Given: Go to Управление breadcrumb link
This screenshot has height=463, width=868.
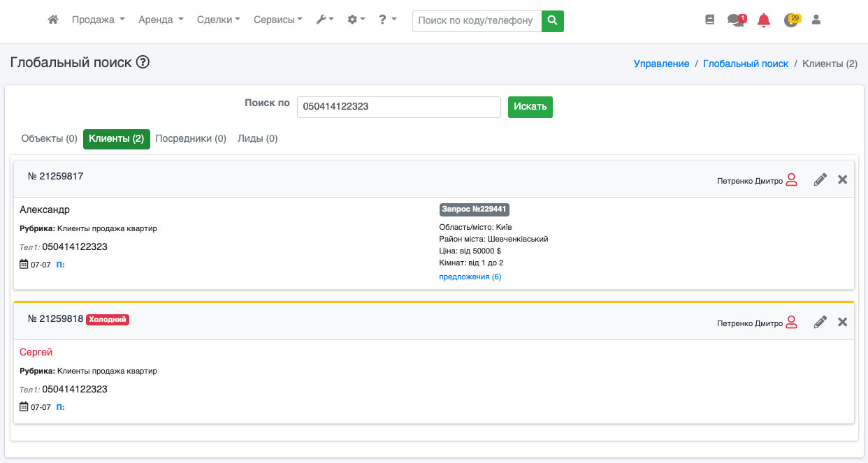Looking at the screenshot, I should click(661, 64).
